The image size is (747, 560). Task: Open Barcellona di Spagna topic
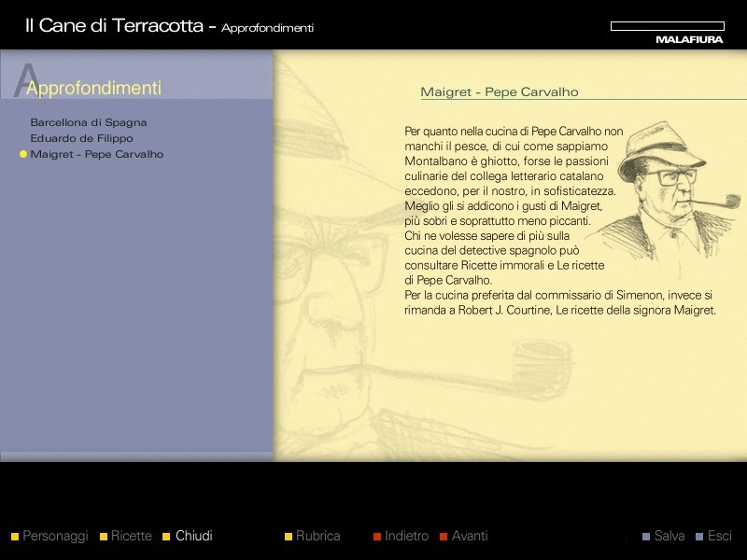tap(88, 122)
